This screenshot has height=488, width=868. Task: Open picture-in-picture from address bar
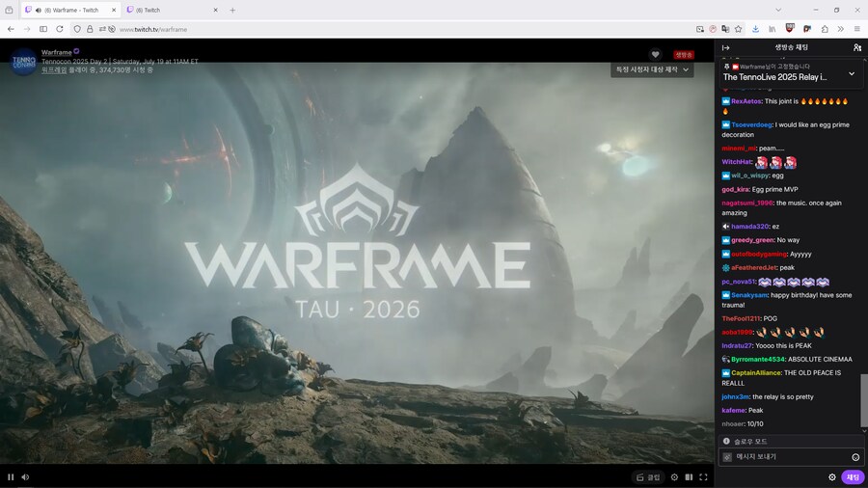click(700, 29)
